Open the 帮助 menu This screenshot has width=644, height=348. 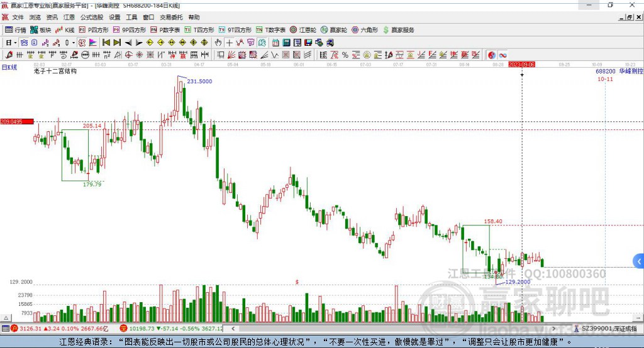tap(194, 17)
